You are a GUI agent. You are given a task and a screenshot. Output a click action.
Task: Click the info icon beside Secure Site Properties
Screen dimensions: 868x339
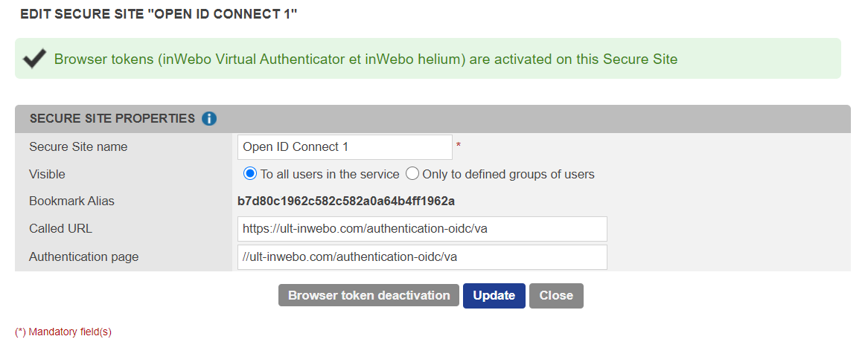pos(209,118)
